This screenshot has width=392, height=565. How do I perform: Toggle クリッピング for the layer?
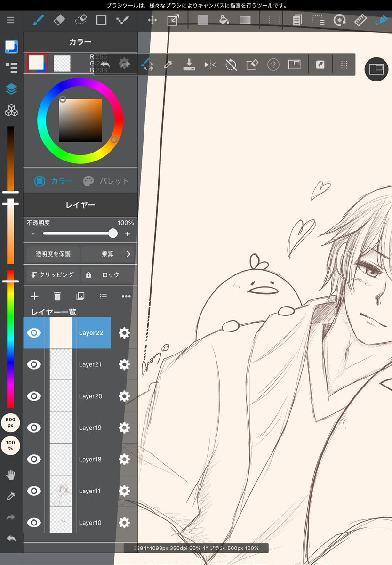53,274
